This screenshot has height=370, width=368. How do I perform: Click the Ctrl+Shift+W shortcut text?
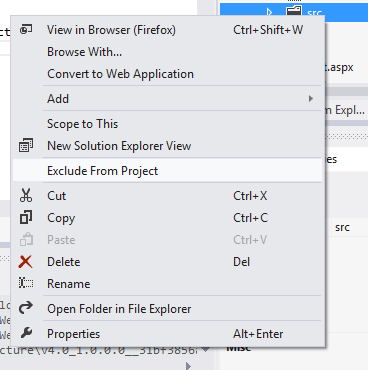[268, 30]
